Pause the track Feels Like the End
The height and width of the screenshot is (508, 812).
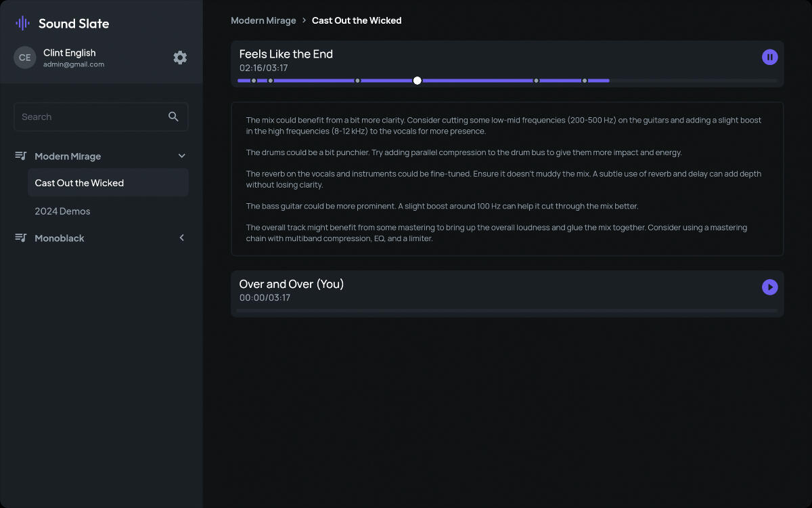click(770, 57)
